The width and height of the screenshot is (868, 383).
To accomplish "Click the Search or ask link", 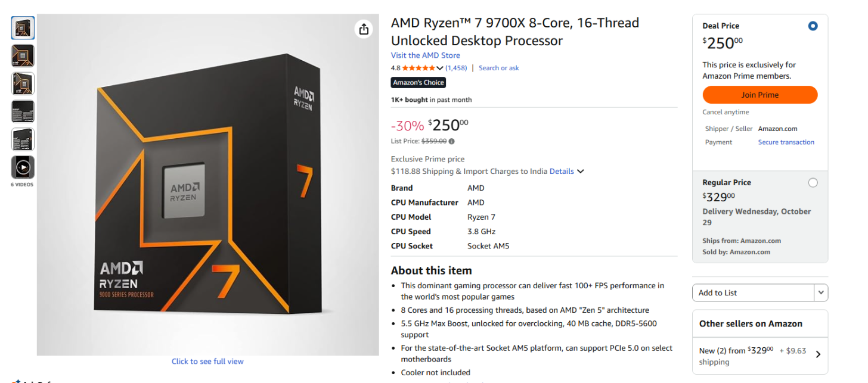I will [498, 68].
